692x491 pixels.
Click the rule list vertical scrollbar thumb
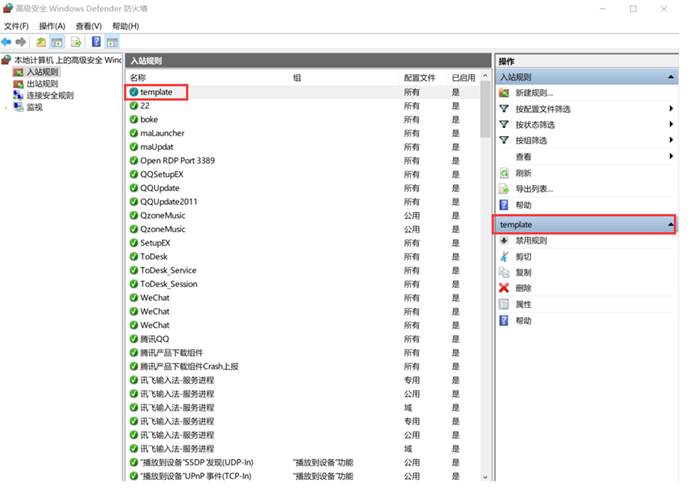pos(485,109)
